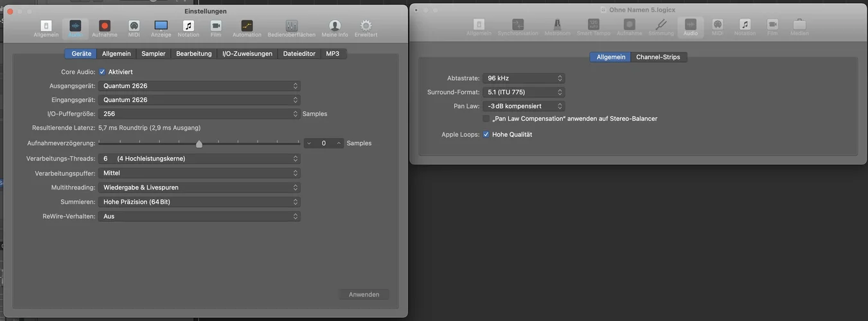This screenshot has height=321, width=868.
Task: Toggle the Core Audio Aktiviert checkbox
Action: point(102,72)
